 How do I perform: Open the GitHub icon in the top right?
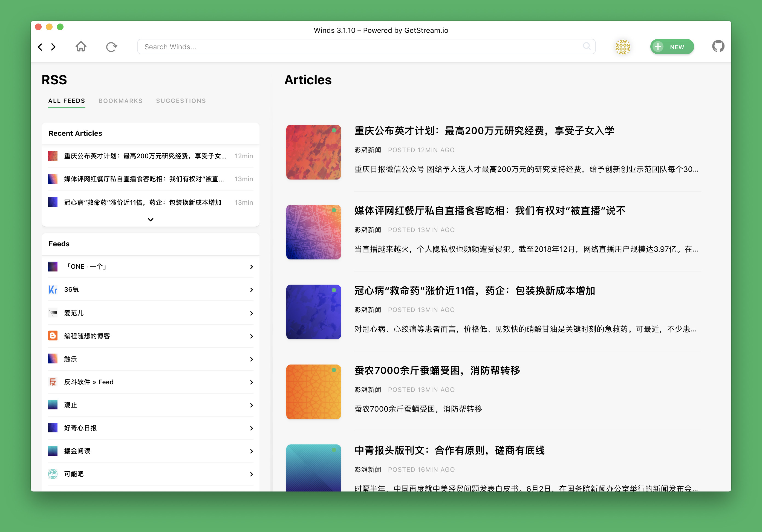pos(718,46)
